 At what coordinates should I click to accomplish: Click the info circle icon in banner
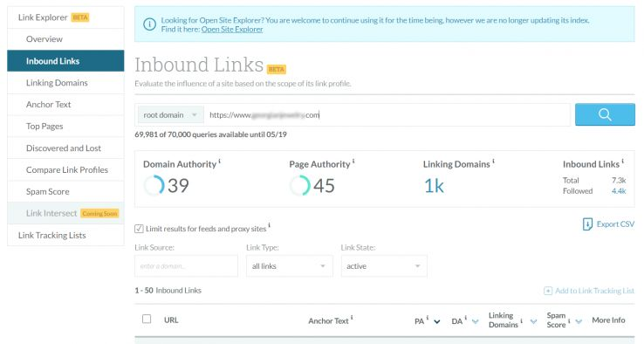pos(149,24)
